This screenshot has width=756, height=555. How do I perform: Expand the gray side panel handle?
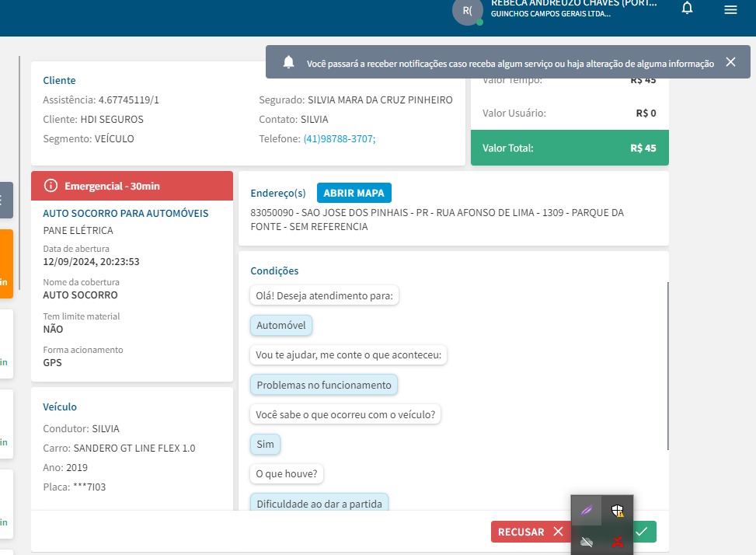tap(6, 200)
